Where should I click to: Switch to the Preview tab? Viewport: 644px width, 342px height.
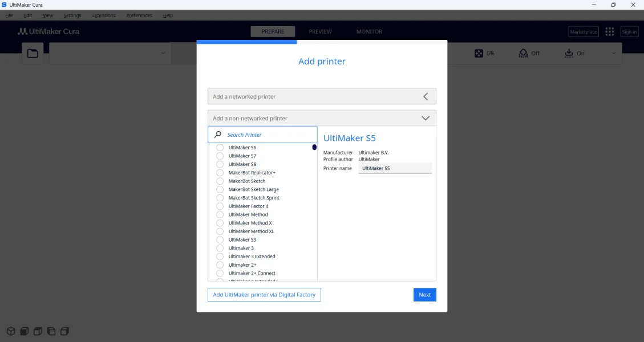(320, 32)
